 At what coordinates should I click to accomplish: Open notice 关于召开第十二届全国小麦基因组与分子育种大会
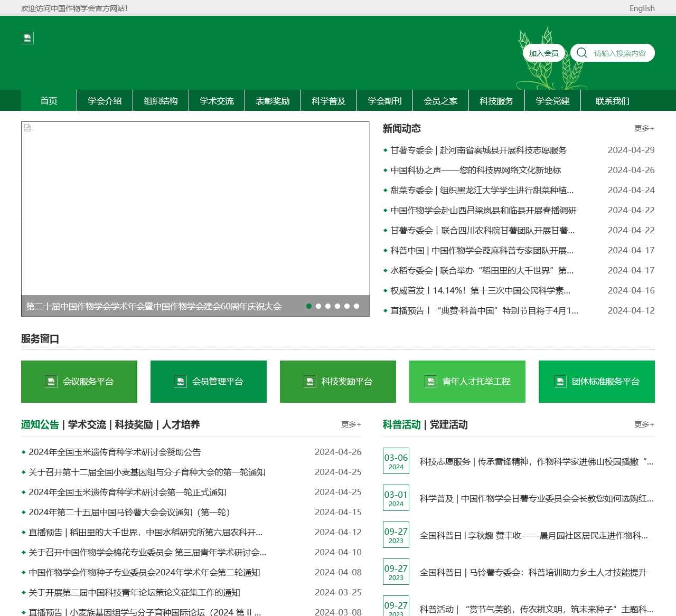[147, 472]
